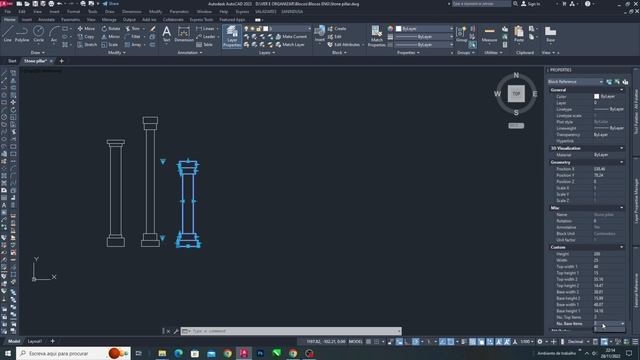This screenshot has height=360, width=640.
Task: Open Layer Properties manager
Action: pos(232,36)
